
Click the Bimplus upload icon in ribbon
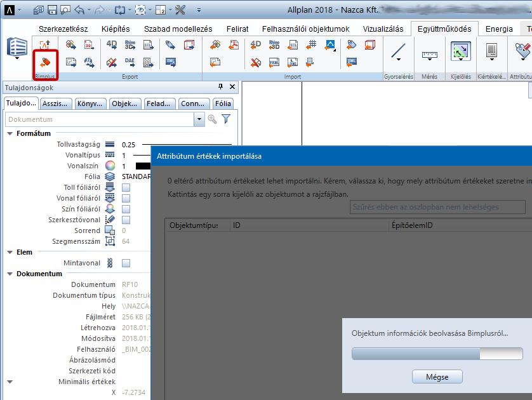(45, 44)
